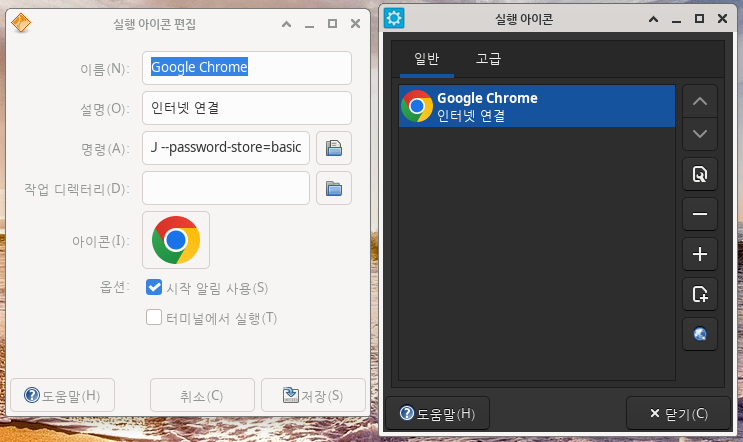This screenshot has width=743, height=442.
Task: Toggle the 터미널에서 실행 checkbox
Action: pyautogui.click(x=154, y=317)
